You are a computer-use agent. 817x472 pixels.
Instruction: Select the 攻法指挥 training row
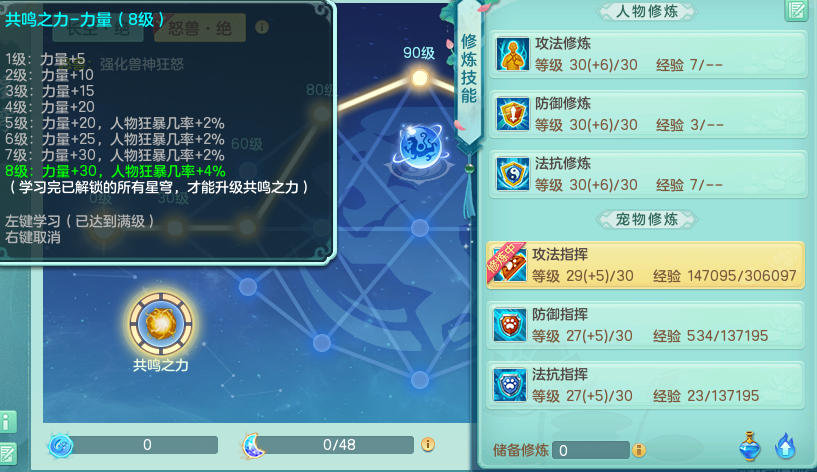click(646, 265)
